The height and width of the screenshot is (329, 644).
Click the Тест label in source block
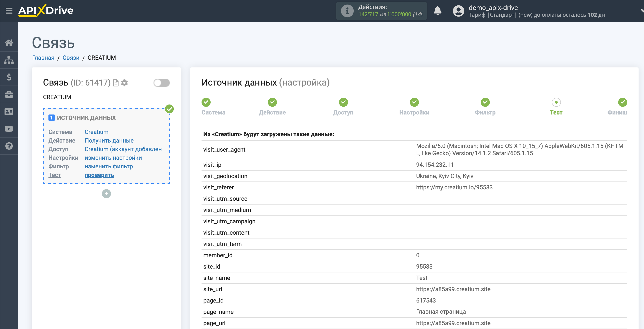[55, 175]
